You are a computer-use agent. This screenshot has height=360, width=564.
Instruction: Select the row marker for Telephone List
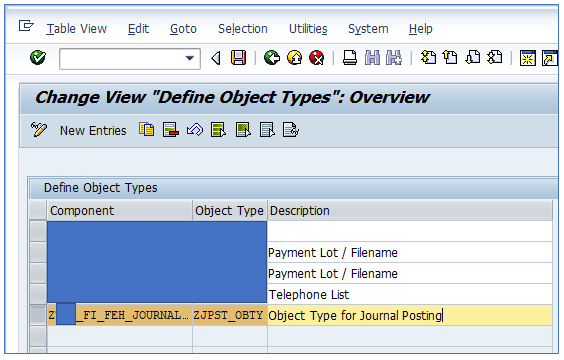[x=38, y=294]
